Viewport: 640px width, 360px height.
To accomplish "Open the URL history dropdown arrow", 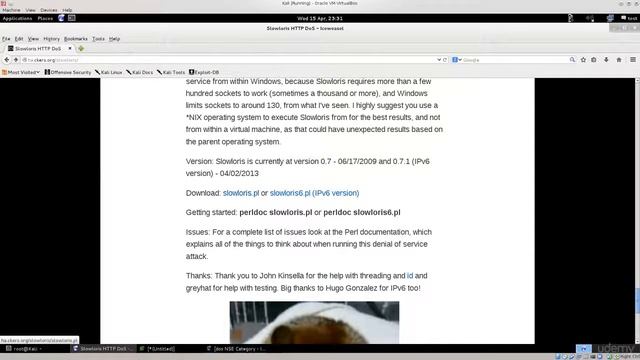I will click(439, 60).
